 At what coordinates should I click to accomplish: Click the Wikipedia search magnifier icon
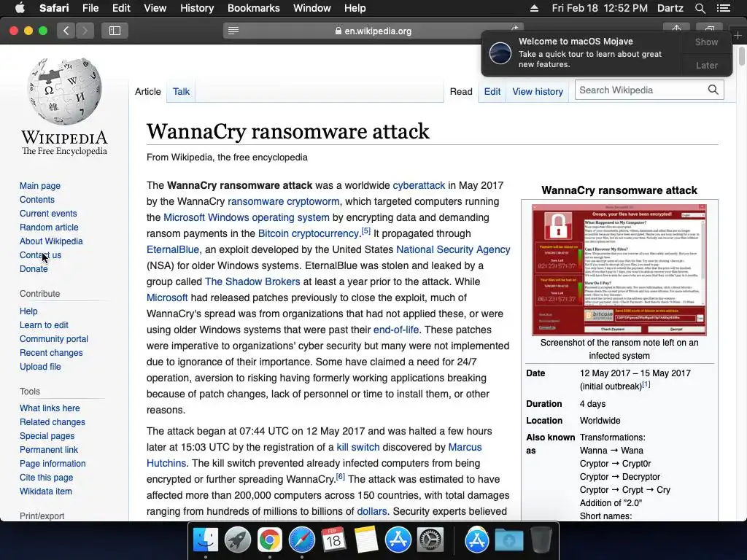click(x=713, y=90)
